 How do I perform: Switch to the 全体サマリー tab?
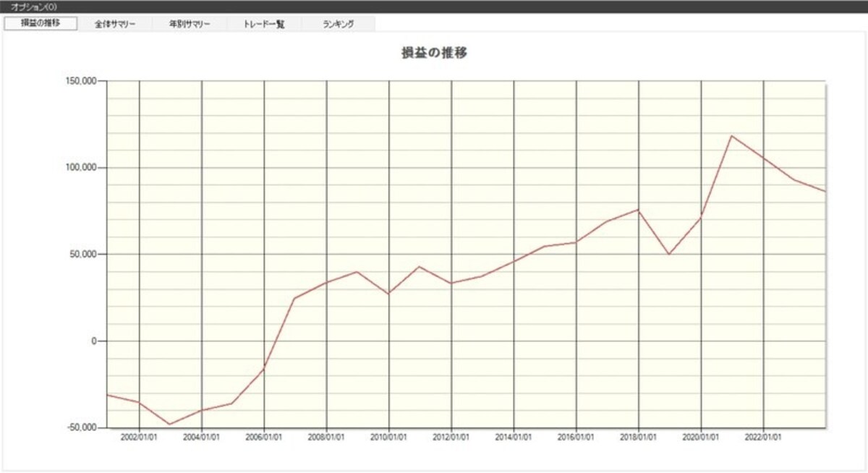[x=115, y=24]
